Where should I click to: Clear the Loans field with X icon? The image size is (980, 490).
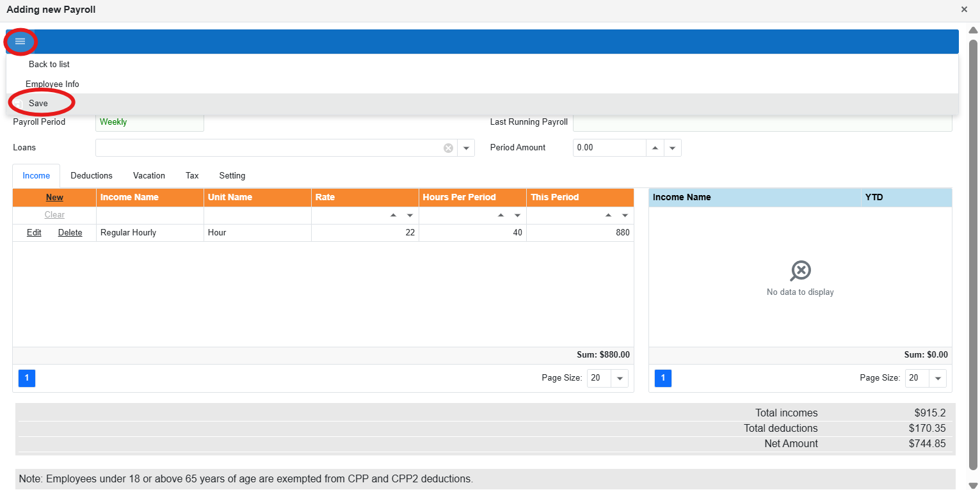(x=448, y=148)
